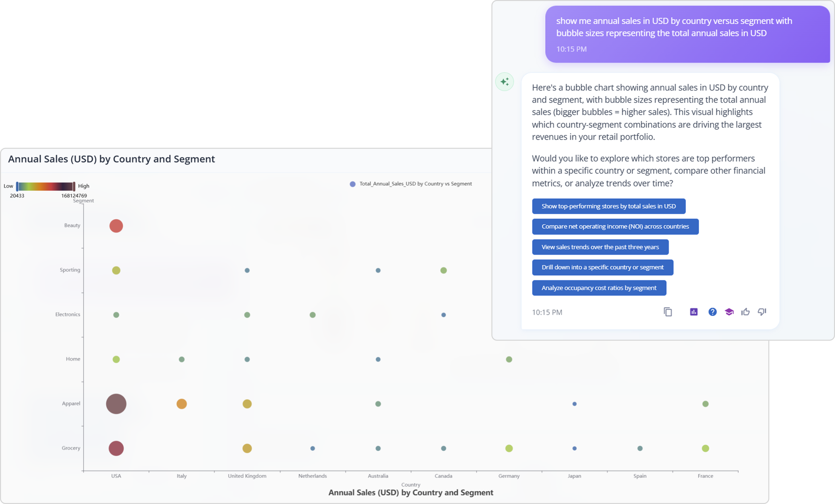Click the green sparkle assistant avatar icon
The height and width of the screenshot is (504, 835).
[505, 82]
